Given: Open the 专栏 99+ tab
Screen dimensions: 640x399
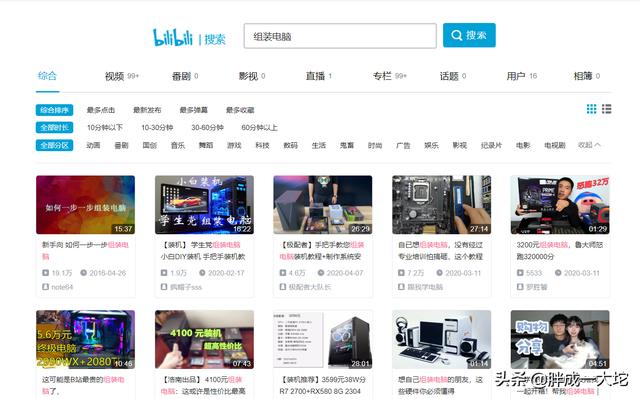Looking at the screenshot, I should [389, 76].
